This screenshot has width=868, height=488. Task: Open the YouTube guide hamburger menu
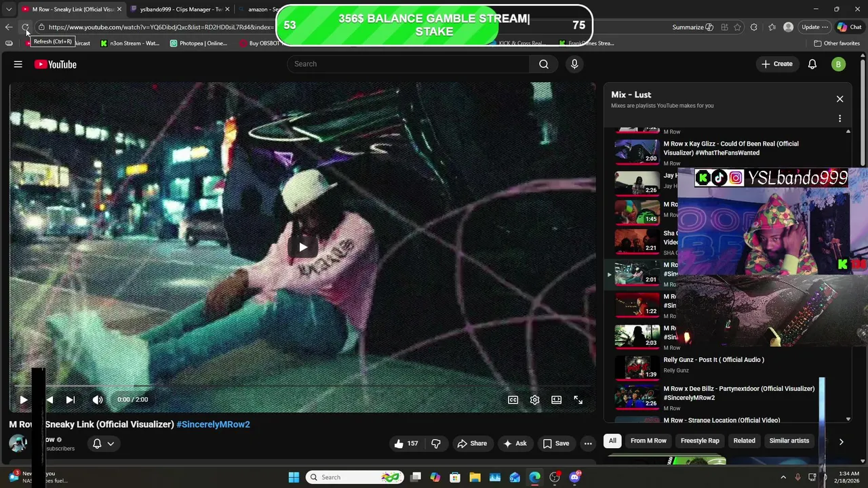point(18,64)
